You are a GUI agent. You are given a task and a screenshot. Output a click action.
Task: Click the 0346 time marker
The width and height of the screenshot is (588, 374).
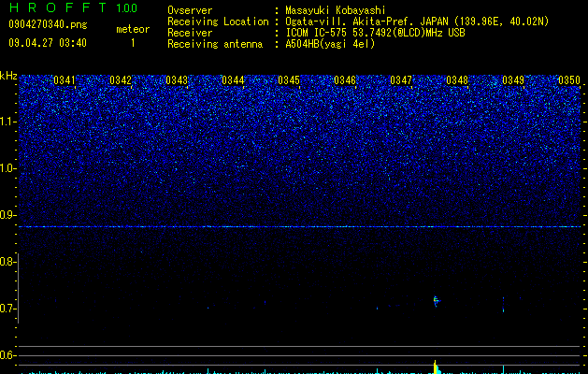(x=345, y=80)
